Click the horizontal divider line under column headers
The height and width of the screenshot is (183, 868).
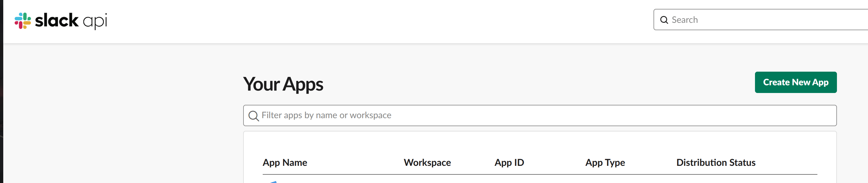tap(539, 174)
